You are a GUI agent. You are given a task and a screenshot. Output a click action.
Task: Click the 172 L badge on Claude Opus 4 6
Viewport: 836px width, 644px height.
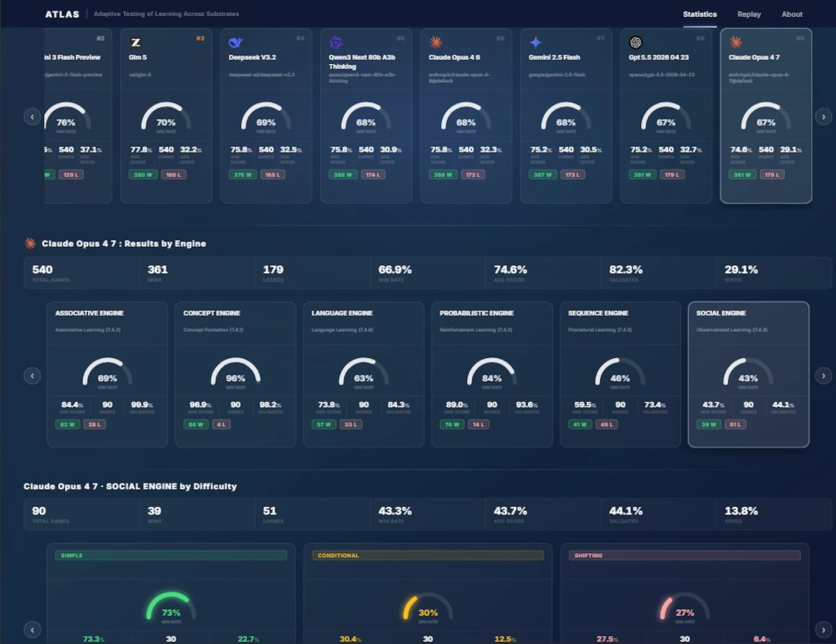point(473,174)
